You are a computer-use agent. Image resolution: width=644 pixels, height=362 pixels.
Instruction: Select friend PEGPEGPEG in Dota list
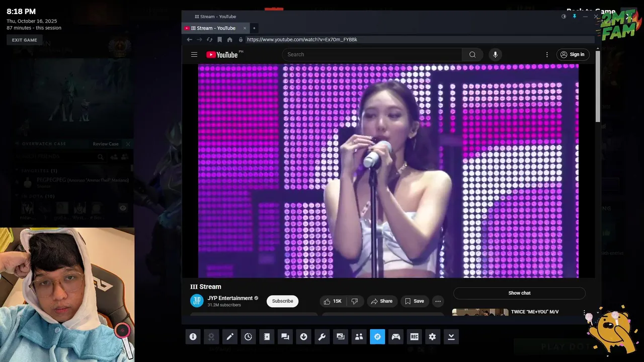click(75, 183)
